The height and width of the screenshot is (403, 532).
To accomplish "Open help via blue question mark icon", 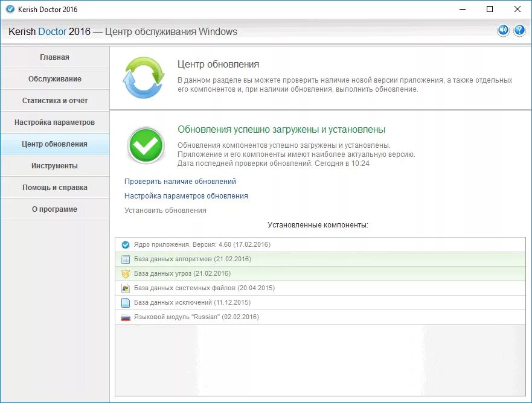I will (519, 30).
